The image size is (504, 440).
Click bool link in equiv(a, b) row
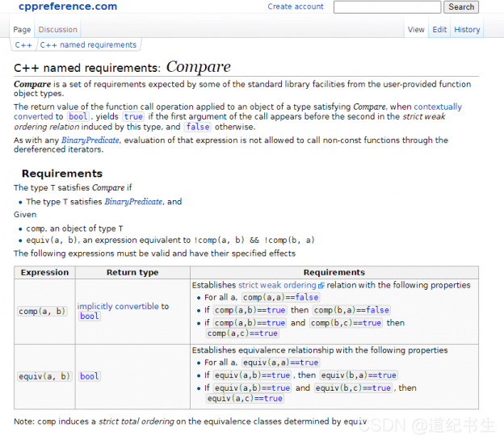point(89,376)
